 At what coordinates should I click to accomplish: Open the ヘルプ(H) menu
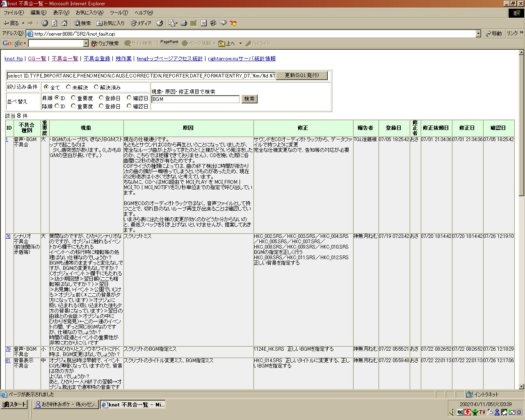point(144,13)
